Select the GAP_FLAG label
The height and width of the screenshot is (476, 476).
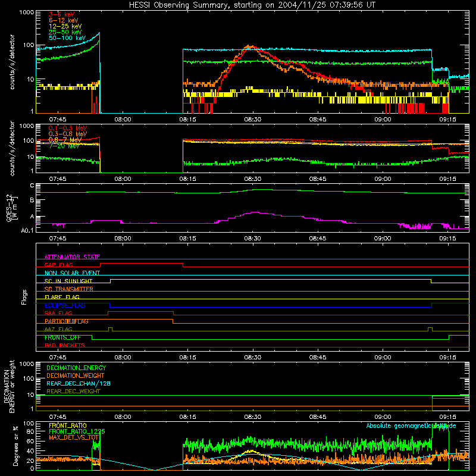coord(58,265)
